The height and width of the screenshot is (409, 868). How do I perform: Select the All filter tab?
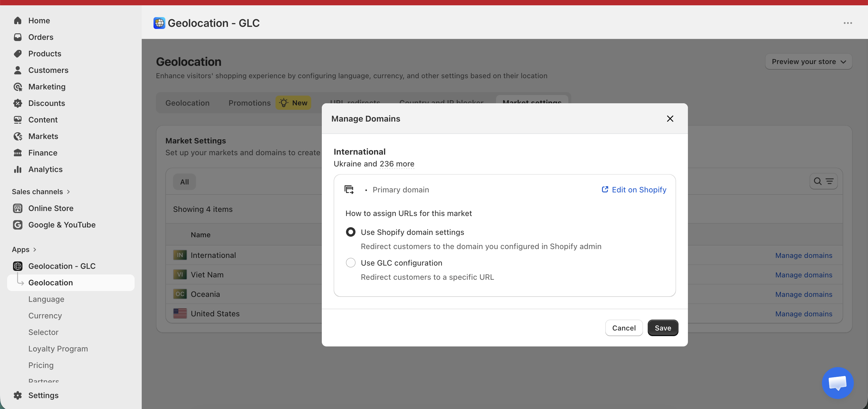[184, 182]
